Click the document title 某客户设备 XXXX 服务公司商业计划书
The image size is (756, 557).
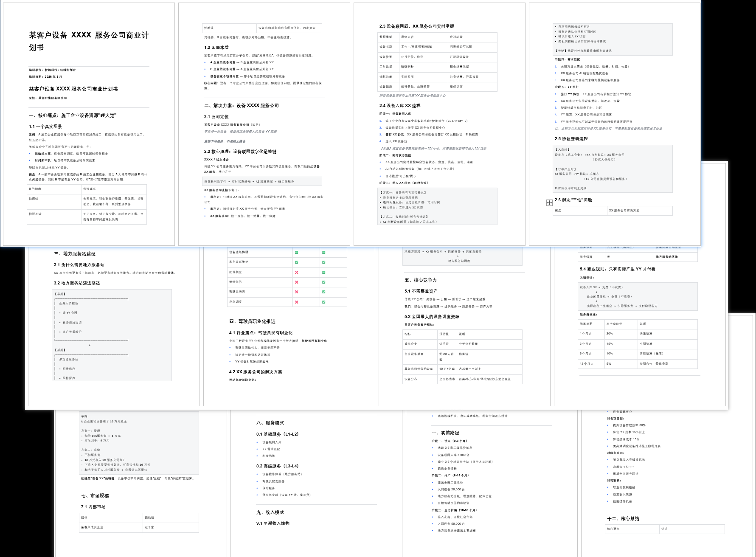[x=88, y=41]
